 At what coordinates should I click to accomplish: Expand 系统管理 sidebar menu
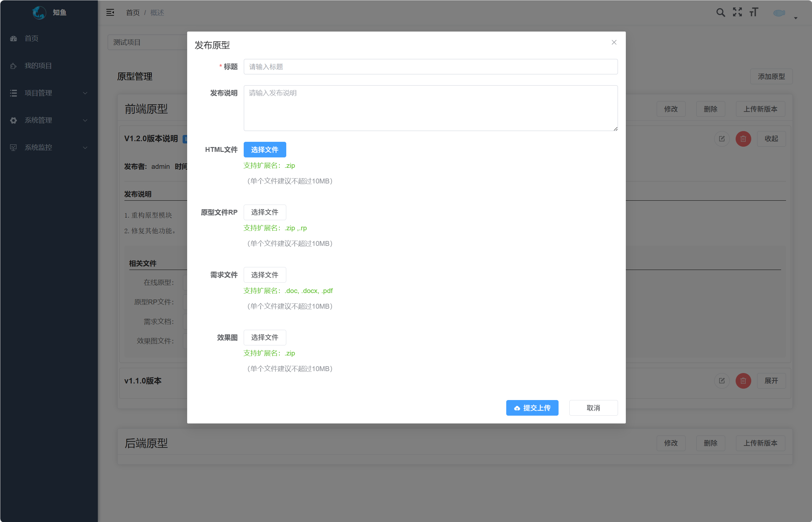click(x=49, y=120)
